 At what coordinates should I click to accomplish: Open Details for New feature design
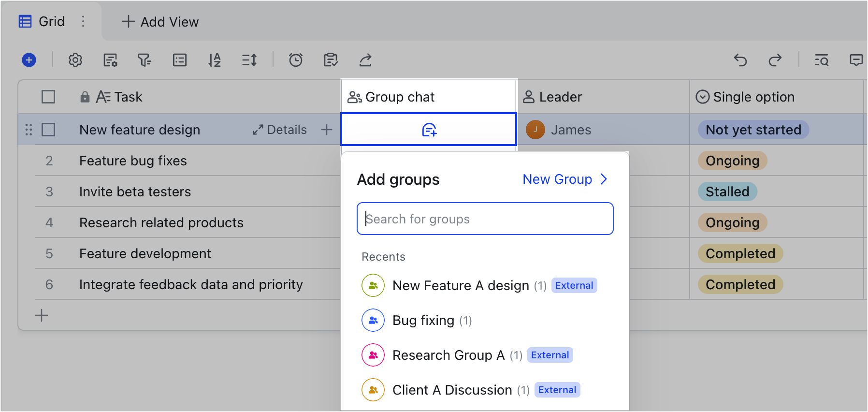click(x=280, y=130)
